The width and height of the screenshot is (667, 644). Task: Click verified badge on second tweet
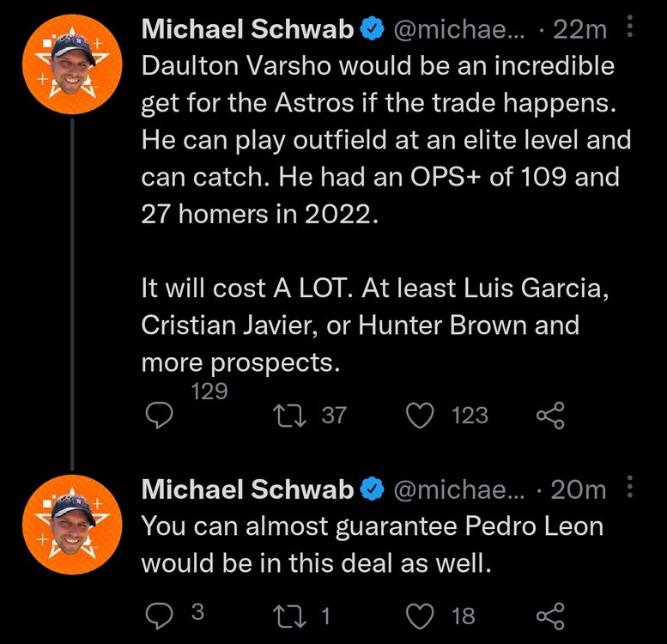point(371,489)
